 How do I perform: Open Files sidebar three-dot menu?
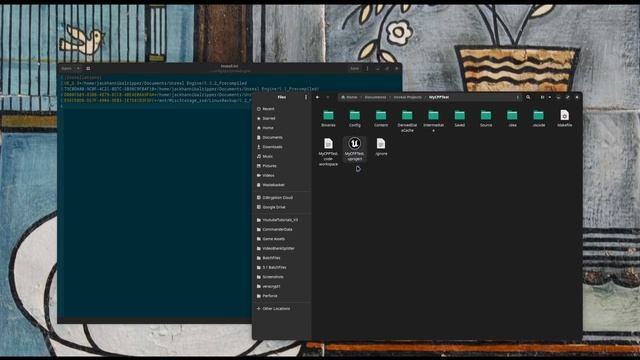tap(306, 97)
